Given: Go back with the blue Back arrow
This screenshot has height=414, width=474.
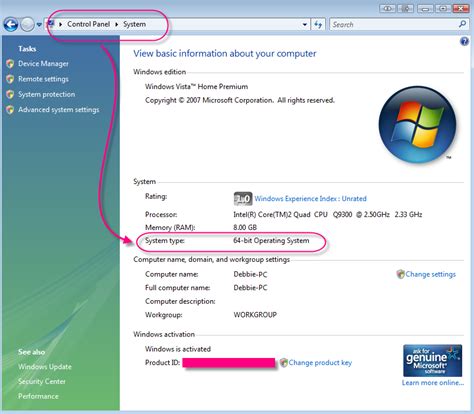Looking at the screenshot, I should tap(10, 25).
